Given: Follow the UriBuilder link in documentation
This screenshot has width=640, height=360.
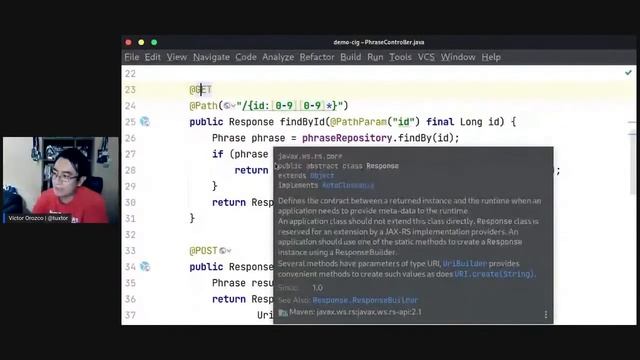Looking at the screenshot, I should pos(464,264).
